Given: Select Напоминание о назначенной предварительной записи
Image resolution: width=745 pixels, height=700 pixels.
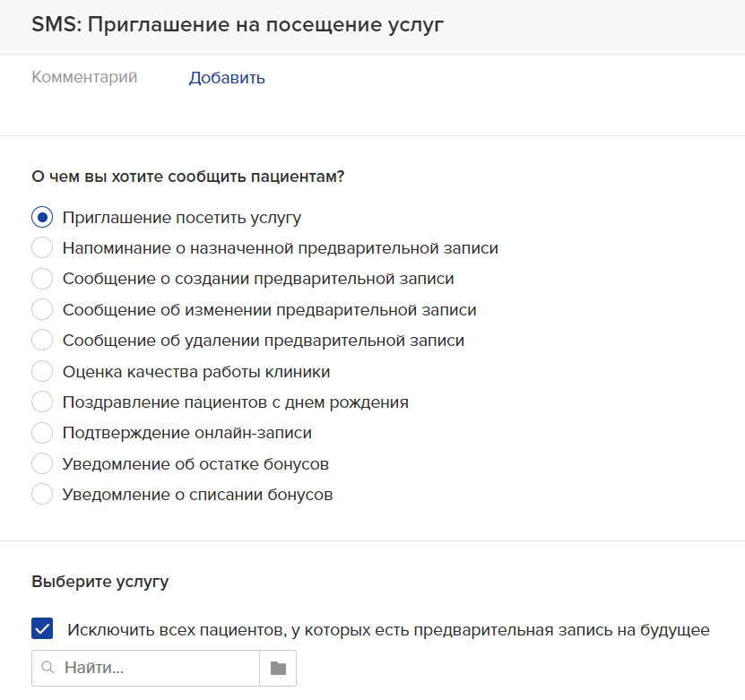Looking at the screenshot, I should tap(42, 248).
